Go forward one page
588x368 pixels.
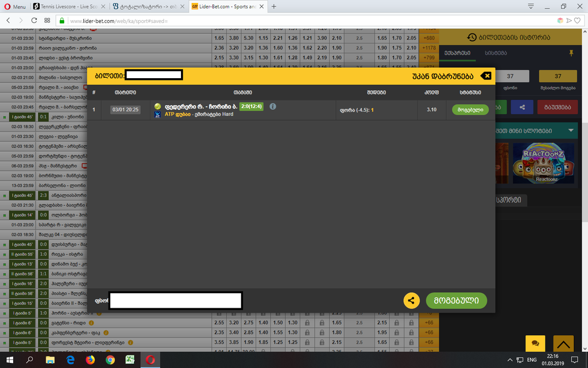pos(21,21)
